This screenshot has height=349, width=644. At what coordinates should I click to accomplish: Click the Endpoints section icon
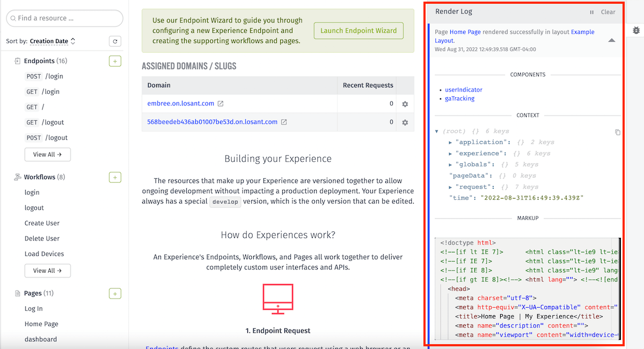pos(17,61)
